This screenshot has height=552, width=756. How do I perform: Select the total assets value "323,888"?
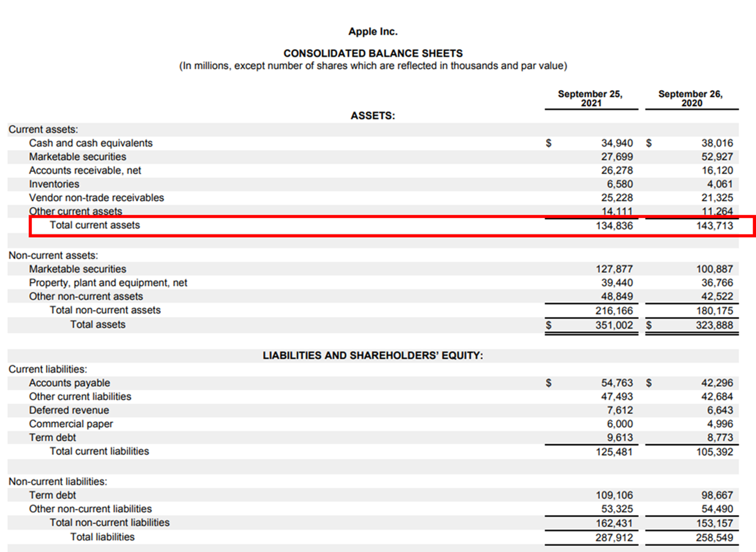[715, 325]
